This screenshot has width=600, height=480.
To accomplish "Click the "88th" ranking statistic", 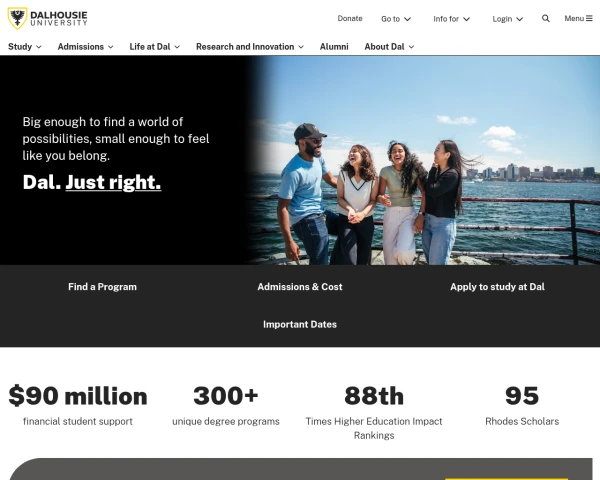I will coord(374,396).
